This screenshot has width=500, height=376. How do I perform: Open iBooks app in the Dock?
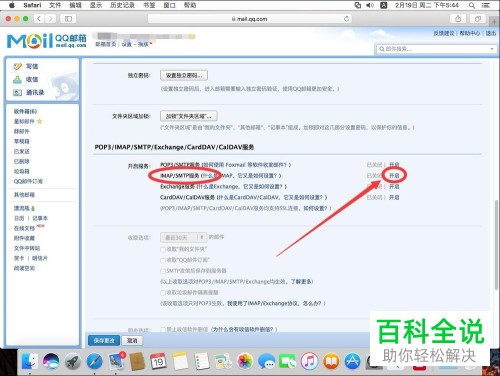point(331,362)
